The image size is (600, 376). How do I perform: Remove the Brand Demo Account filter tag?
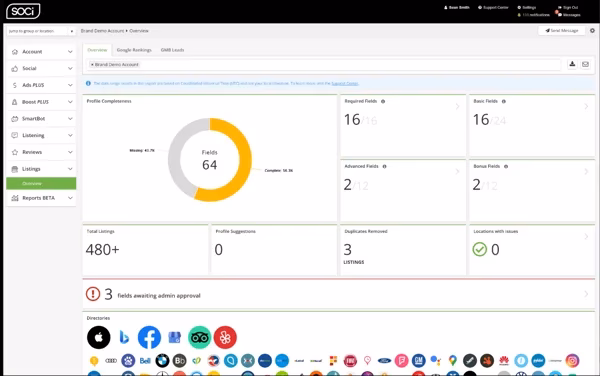[x=92, y=65]
